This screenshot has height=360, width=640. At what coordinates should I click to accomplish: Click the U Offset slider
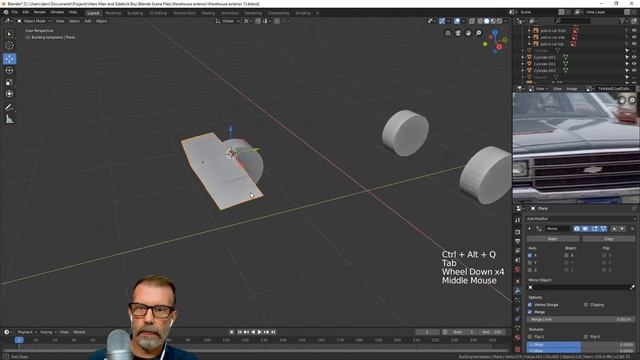[581, 345]
